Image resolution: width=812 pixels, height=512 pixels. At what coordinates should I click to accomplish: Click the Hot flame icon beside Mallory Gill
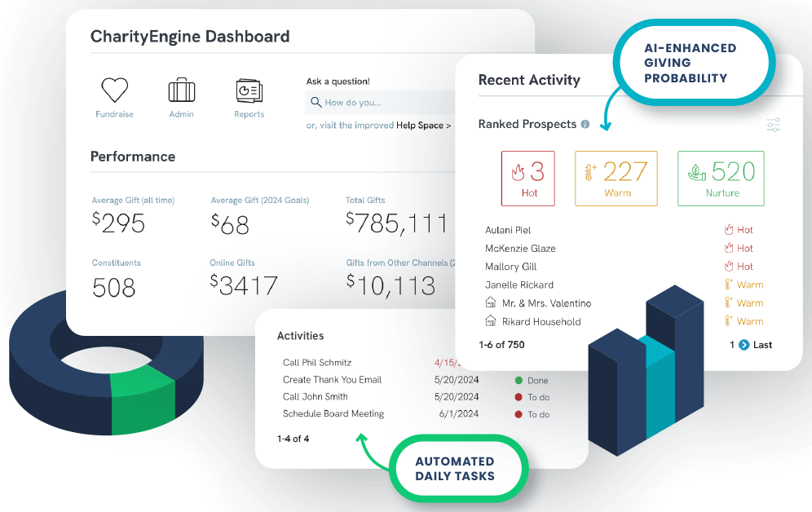[729, 266]
